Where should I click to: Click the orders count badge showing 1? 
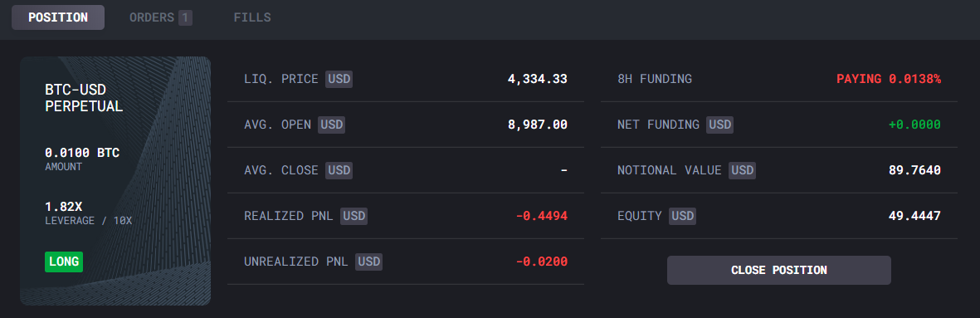(x=185, y=17)
